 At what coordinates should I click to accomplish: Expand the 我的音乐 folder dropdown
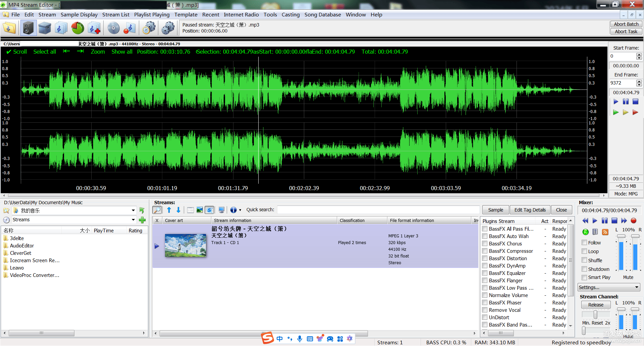pos(133,211)
